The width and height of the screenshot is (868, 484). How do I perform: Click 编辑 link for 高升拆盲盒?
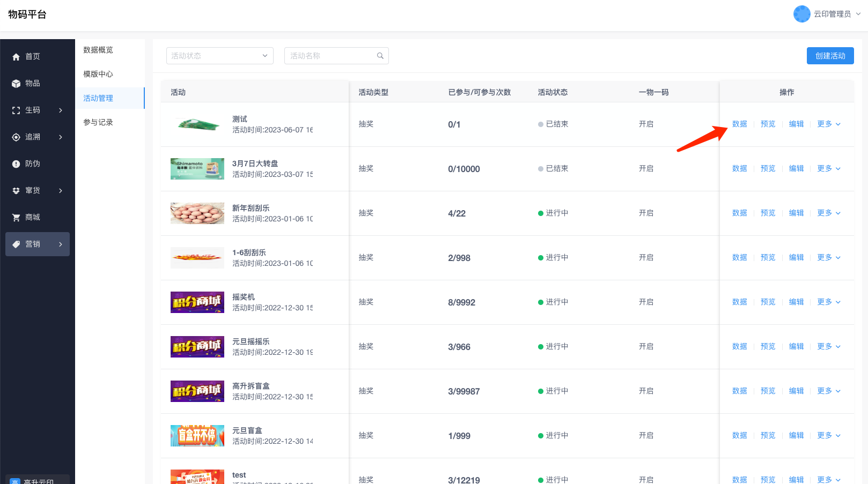tap(797, 391)
